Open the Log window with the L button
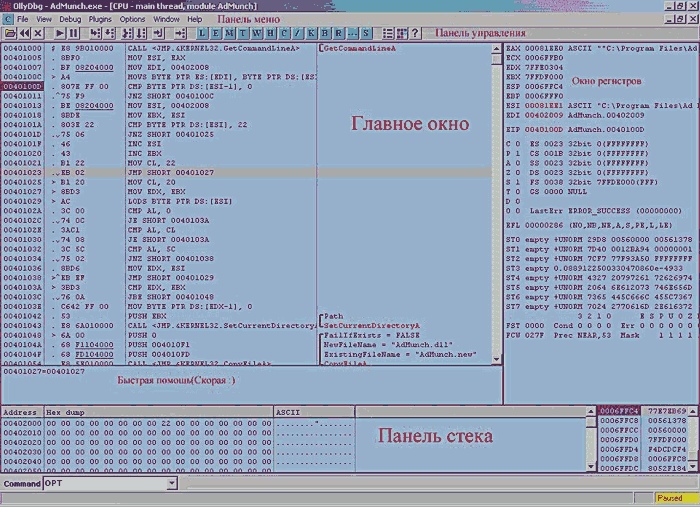 (x=202, y=34)
